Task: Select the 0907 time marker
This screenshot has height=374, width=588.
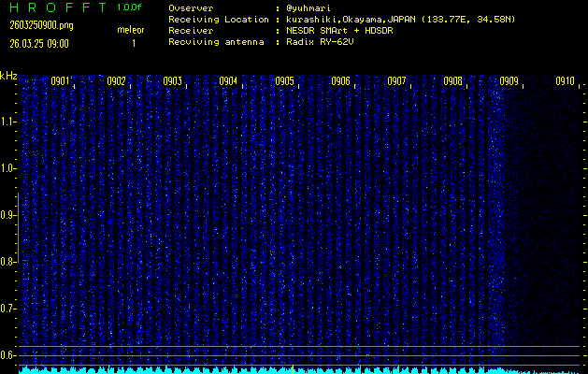Action: [396, 81]
